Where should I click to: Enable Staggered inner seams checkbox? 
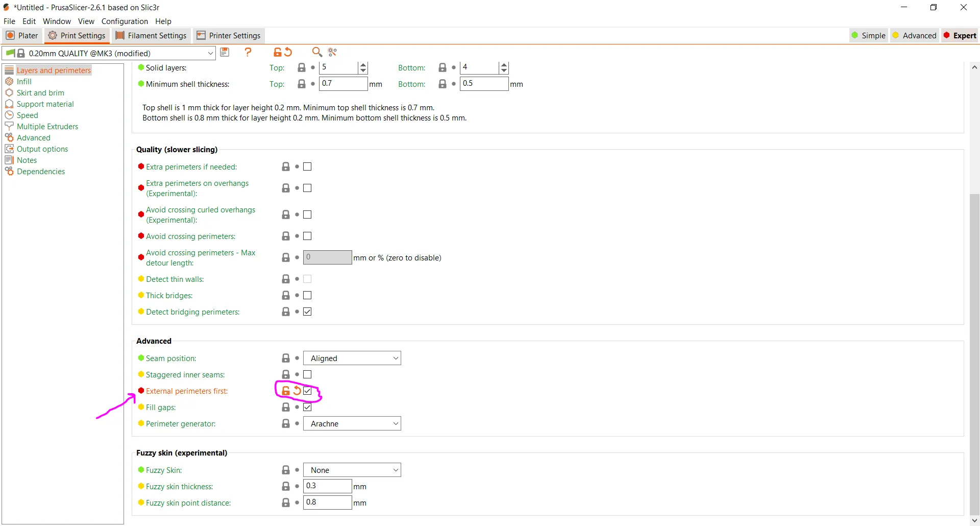click(x=307, y=375)
